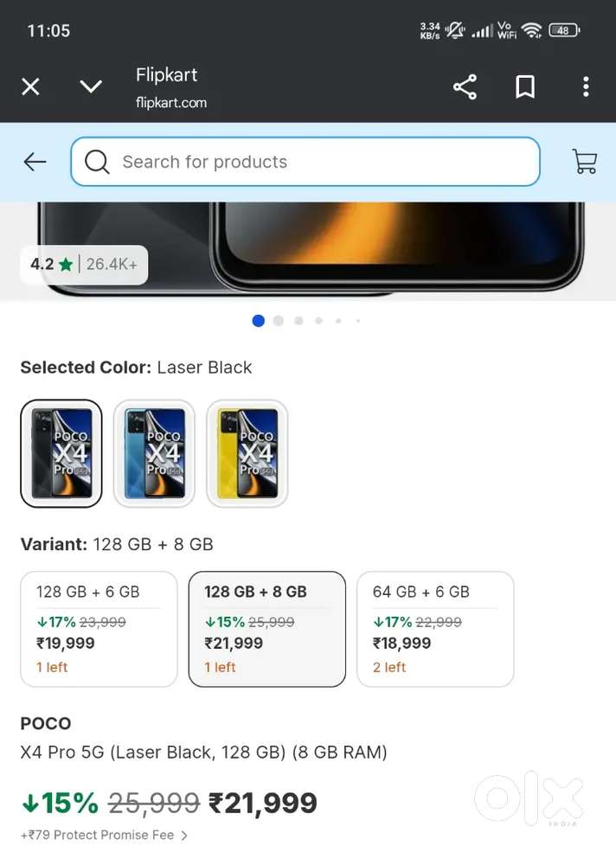This screenshot has height=865, width=616.
Task: Open the flipkart.com site title
Action: (172, 102)
